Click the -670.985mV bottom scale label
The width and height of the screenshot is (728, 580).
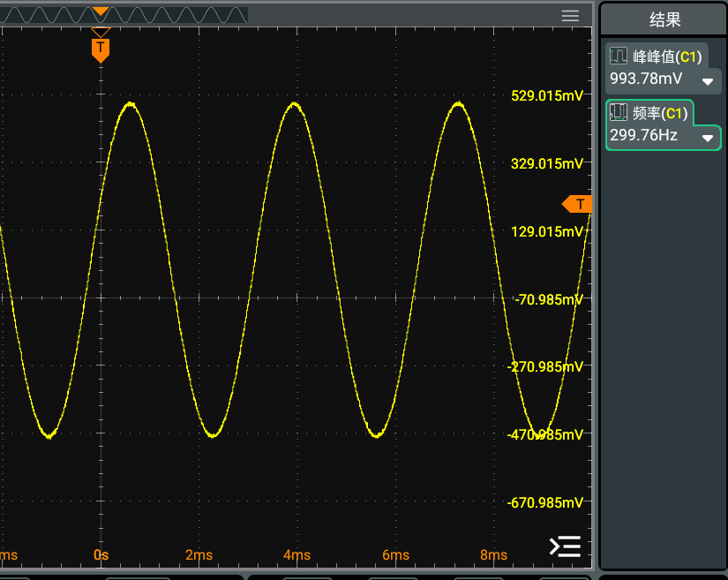tap(545, 503)
